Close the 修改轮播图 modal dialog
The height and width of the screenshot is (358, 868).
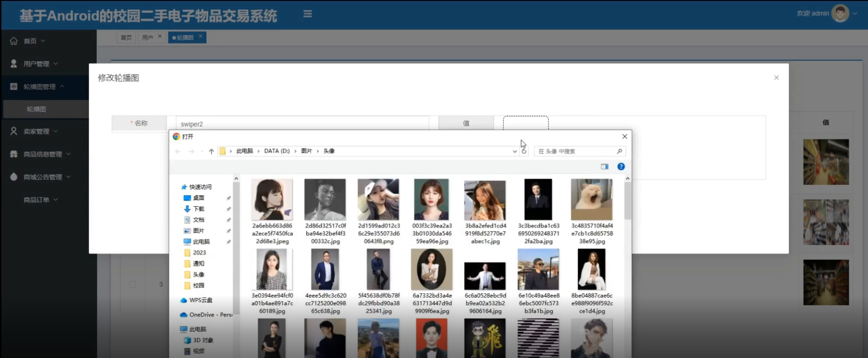click(x=777, y=77)
